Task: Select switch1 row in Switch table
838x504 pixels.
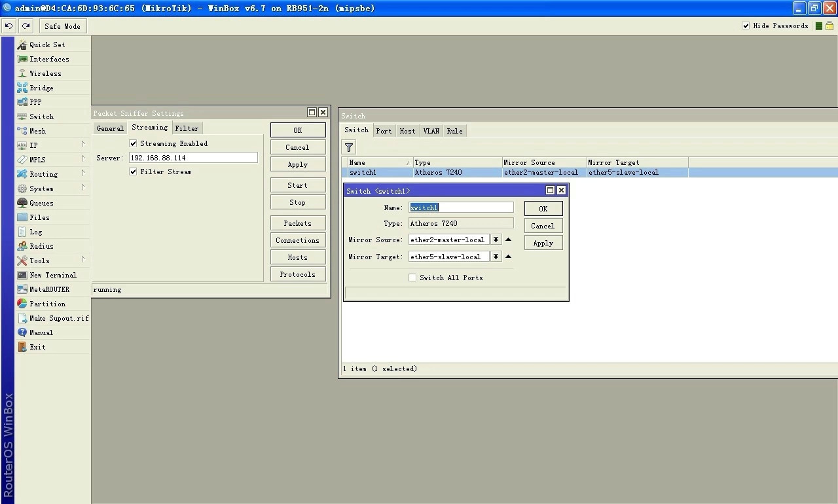Action: 589,173
